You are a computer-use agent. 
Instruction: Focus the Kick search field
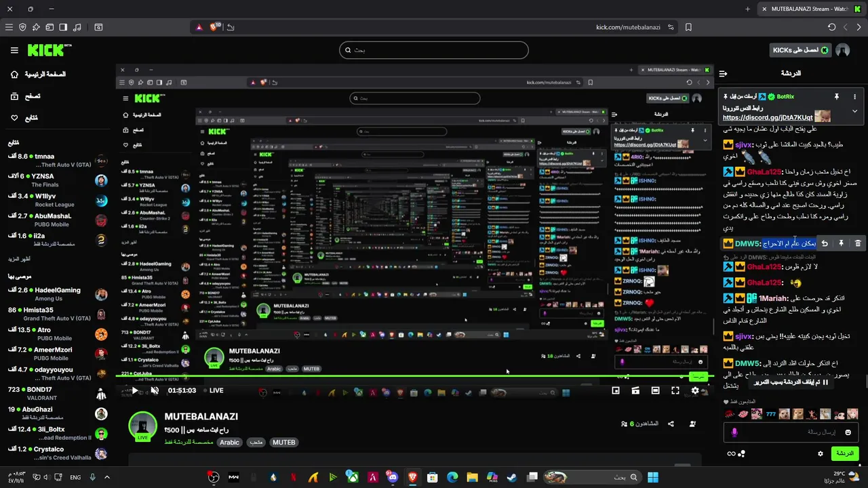pos(434,50)
